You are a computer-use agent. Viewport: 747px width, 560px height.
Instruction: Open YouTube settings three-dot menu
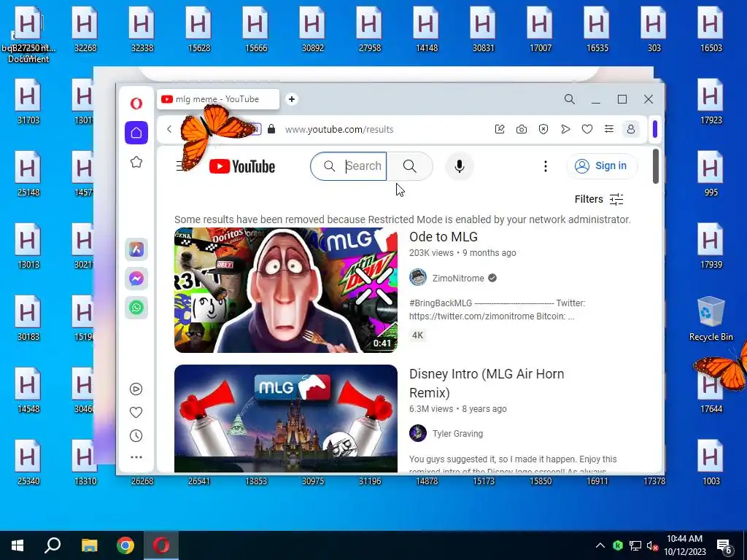[x=546, y=166]
